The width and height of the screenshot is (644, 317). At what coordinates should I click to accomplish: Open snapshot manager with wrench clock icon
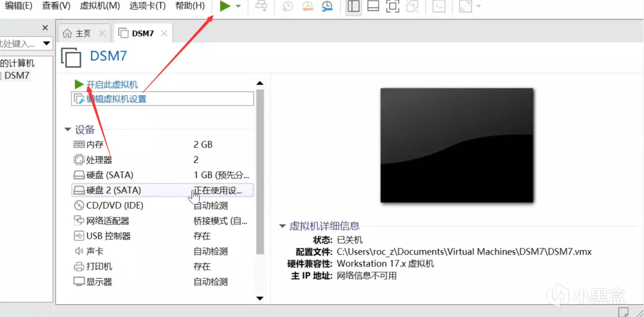tap(327, 6)
